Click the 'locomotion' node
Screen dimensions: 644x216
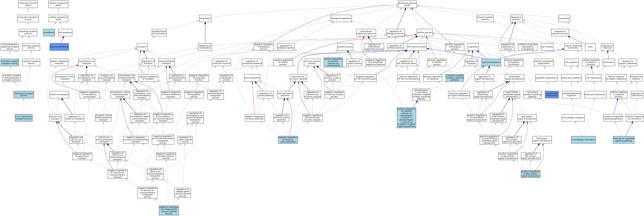point(564,18)
